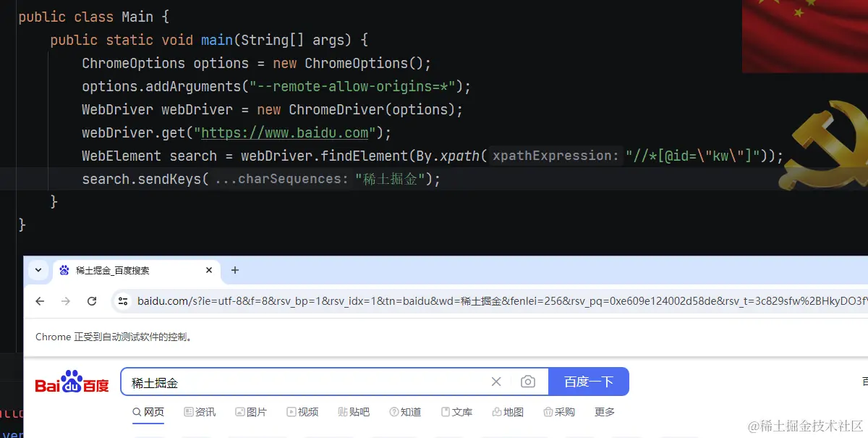Screen dimensions: 868x438
Task: Click the Baidu logo
Action: [x=72, y=382]
